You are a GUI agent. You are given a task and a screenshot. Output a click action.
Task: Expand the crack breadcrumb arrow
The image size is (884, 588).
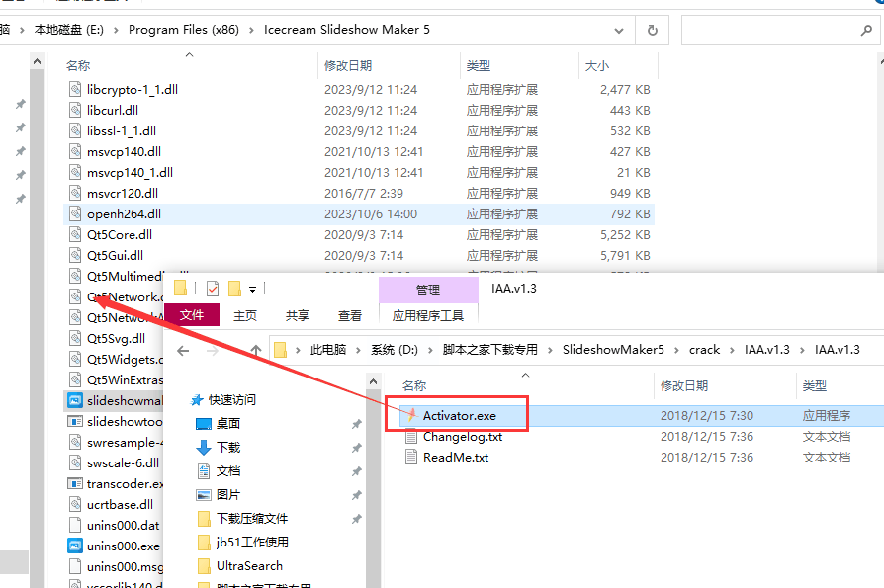732,349
